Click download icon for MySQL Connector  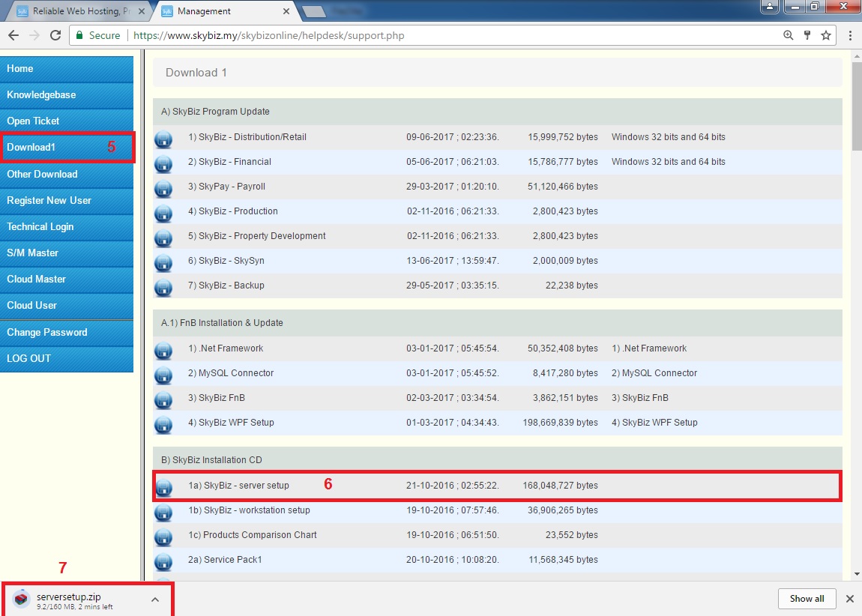pyautogui.click(x=163, y=375)
